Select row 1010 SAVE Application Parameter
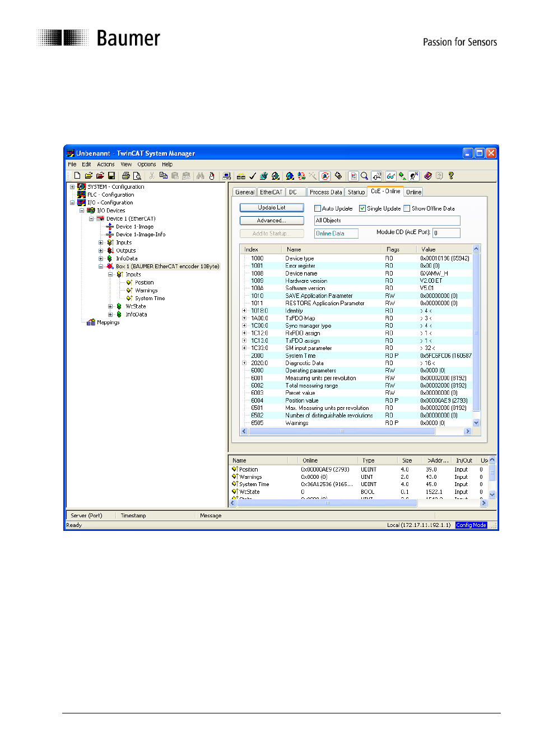This screenshot has width=535, height=756. click(357, 296)
